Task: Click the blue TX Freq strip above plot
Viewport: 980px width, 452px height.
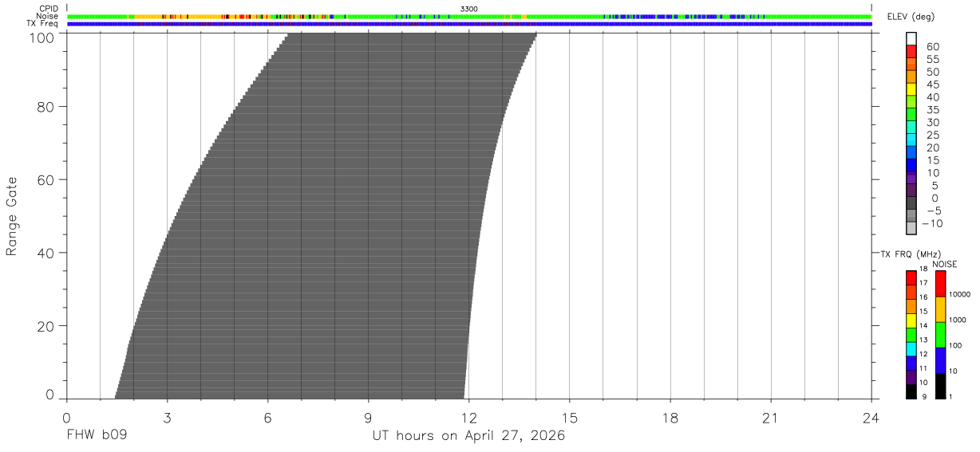Action: coord(469,24)
